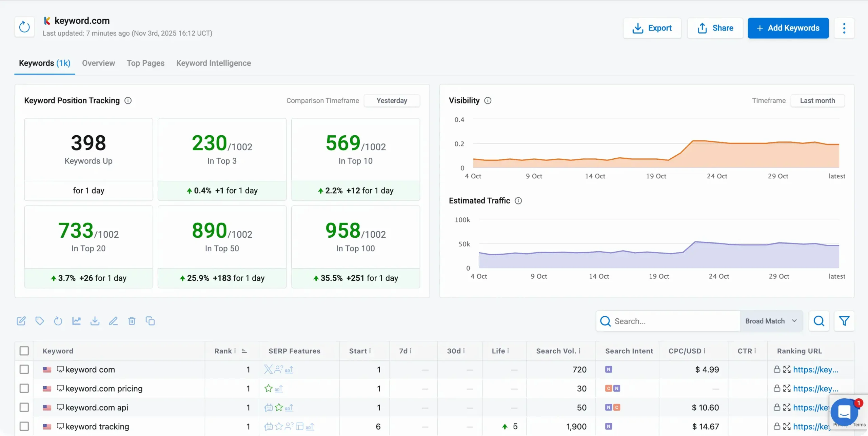
Task: Check the select-all checkbox in the table header
Action: tap(24, 351)
